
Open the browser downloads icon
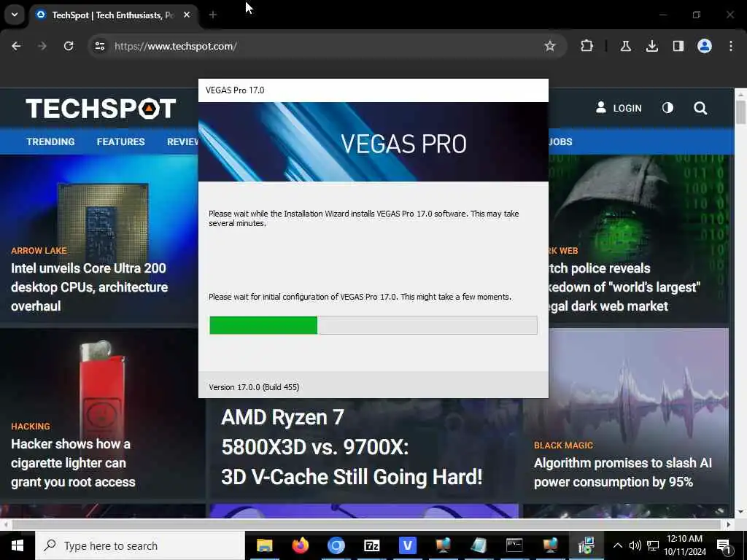[651, 46]
